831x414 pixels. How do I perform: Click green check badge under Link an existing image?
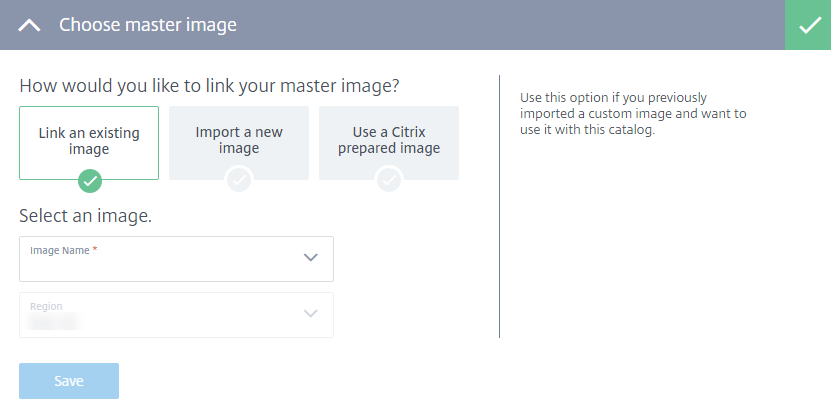(90, 181)
